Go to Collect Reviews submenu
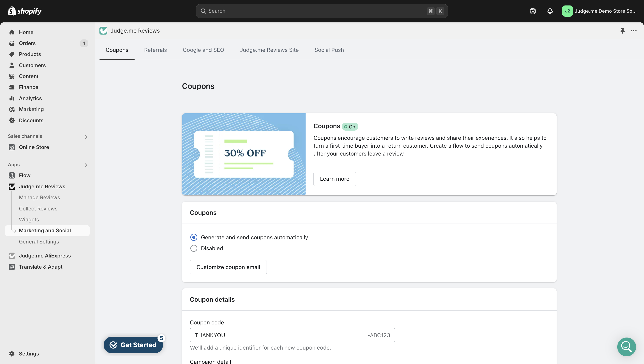 click(x=38, y=208)
